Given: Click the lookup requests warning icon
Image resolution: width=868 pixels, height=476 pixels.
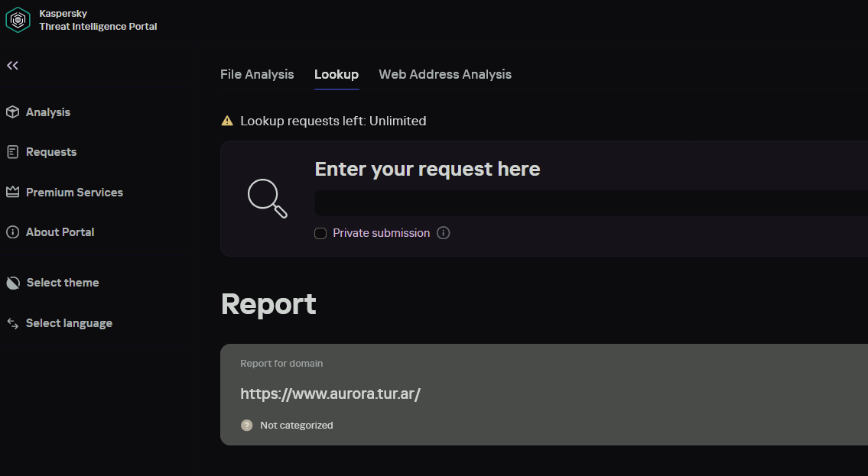Looking at the screenshot, I should point(227,121).
